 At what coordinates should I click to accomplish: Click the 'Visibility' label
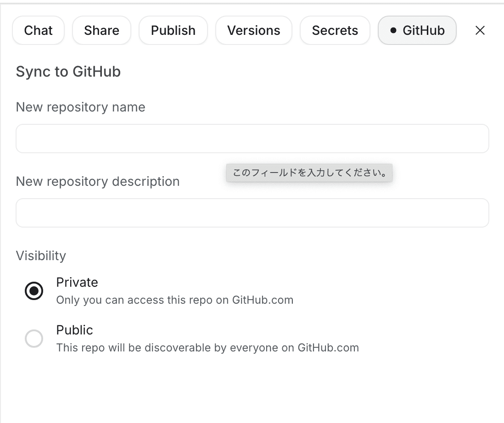click(41, 256)
